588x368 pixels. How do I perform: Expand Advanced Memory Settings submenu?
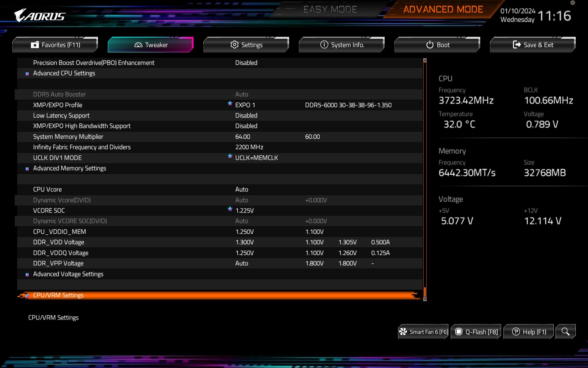click(220, 168)
